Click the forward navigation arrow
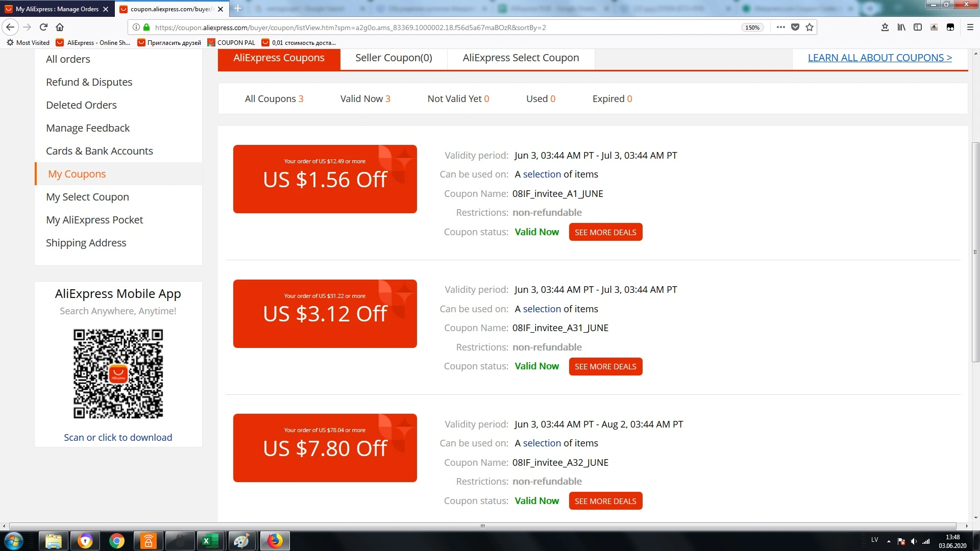The image size is (980, 551). [27, 27]
